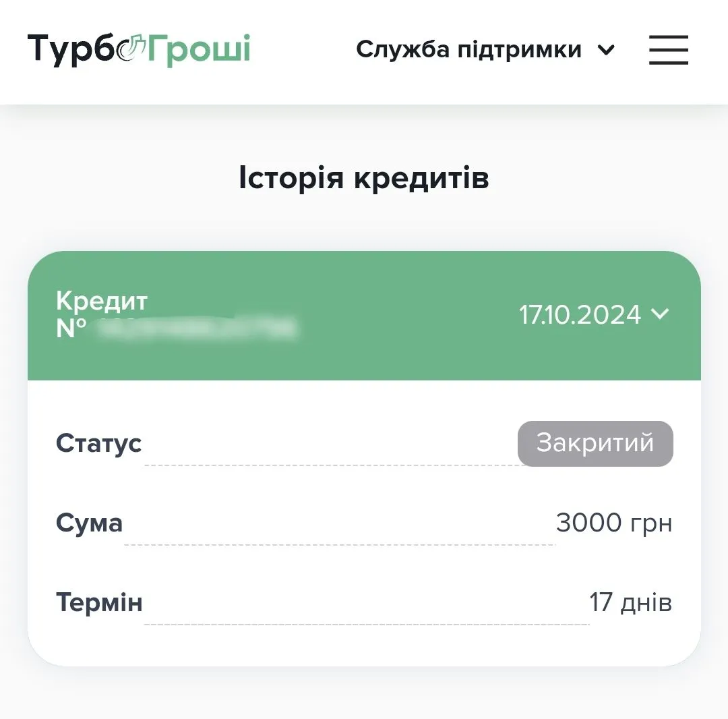Image resolution: width=728 pixels, height=719 pixels.
Task: Click the 17 днів term value
Action: point(630,602)
